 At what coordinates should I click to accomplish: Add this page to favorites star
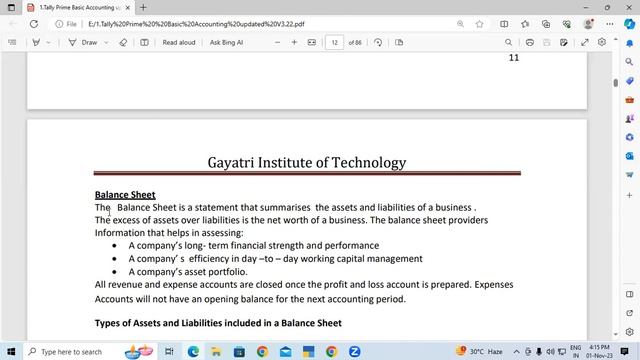pyautogui.click(x=480, y=24)
